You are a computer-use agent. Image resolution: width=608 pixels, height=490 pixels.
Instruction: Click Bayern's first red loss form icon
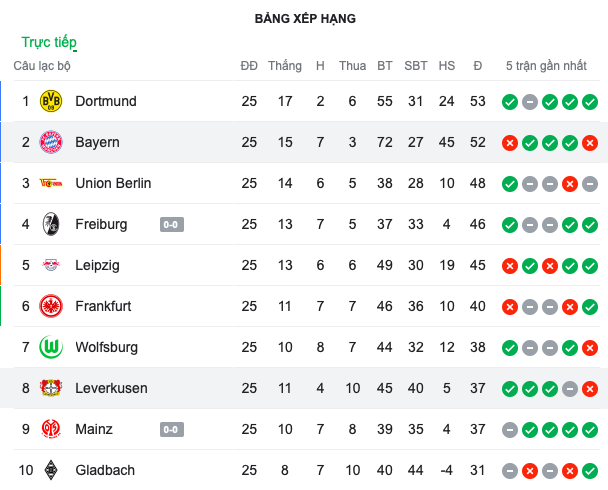point(510,143)
